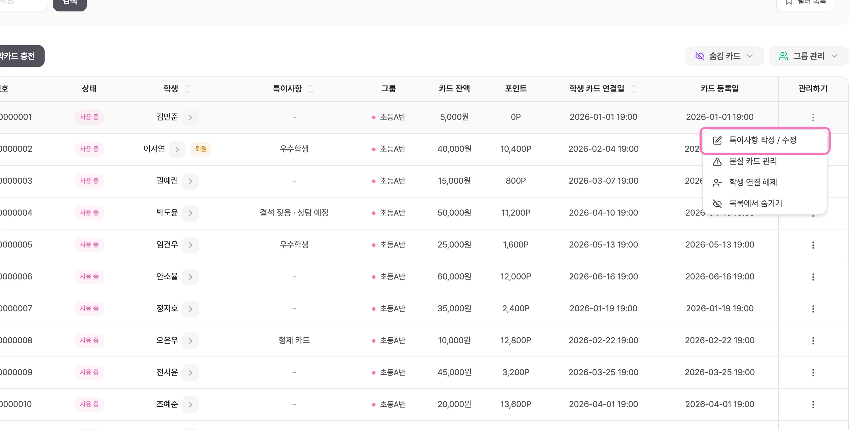This screenshot has height=430, width=868.
Task: Click the 2026-03-25 19:00 연결일 cell
Action: (603, 372)
